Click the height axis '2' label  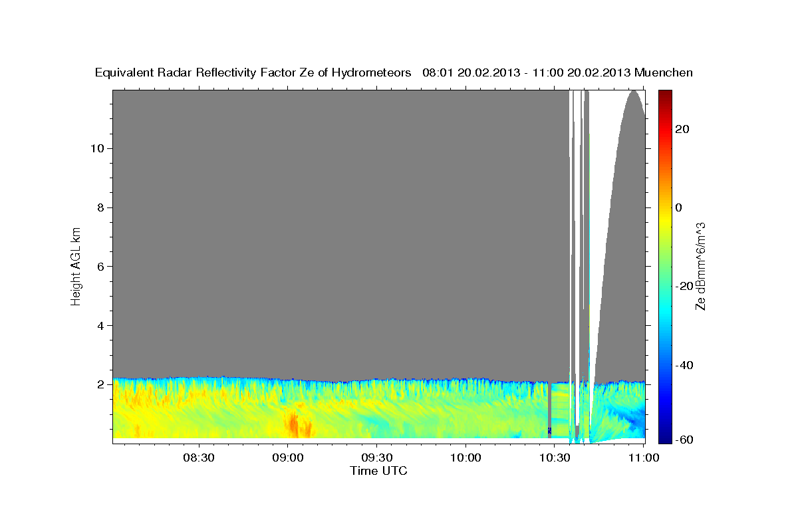100,384
